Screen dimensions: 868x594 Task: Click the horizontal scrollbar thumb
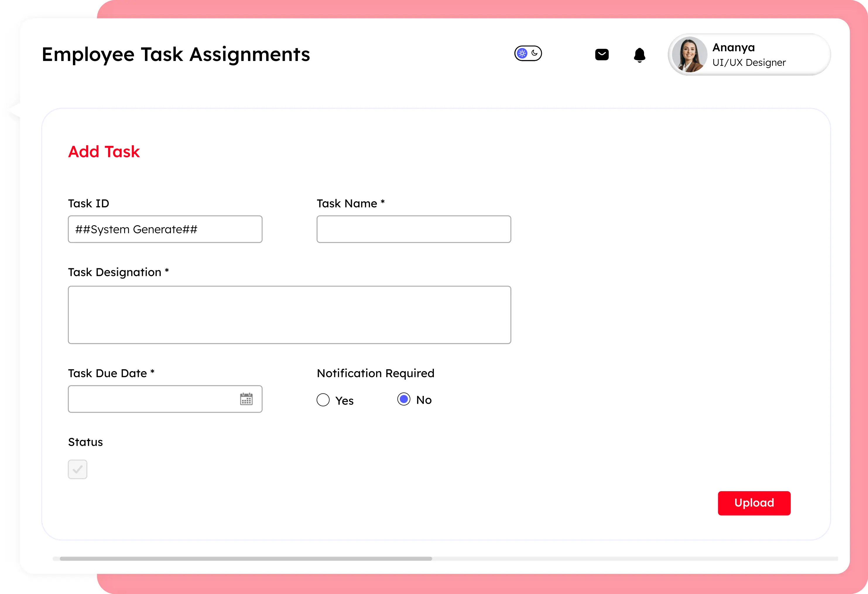[x=245, y=559]
